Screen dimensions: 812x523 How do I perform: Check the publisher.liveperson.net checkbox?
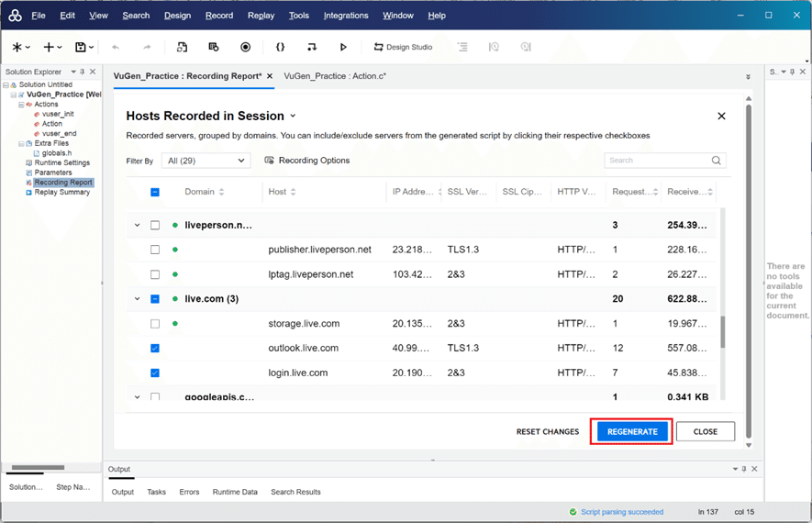(155, 250)
